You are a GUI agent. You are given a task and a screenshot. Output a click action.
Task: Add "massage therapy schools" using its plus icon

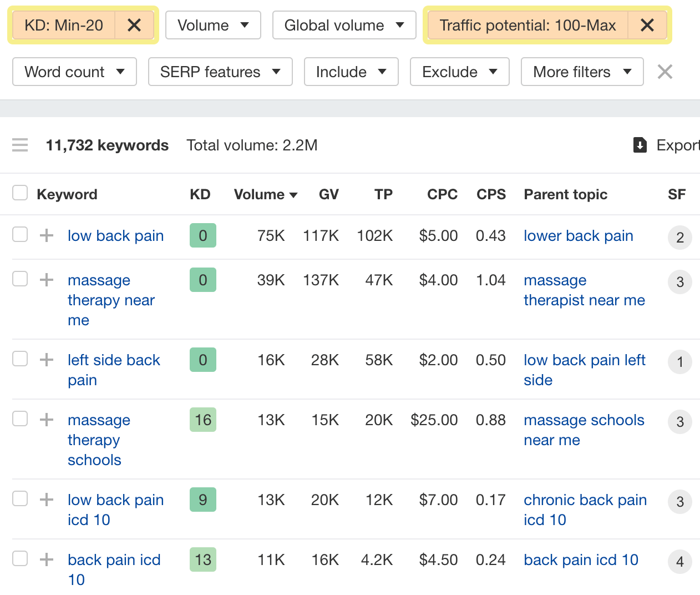click(x=45, y=420)
